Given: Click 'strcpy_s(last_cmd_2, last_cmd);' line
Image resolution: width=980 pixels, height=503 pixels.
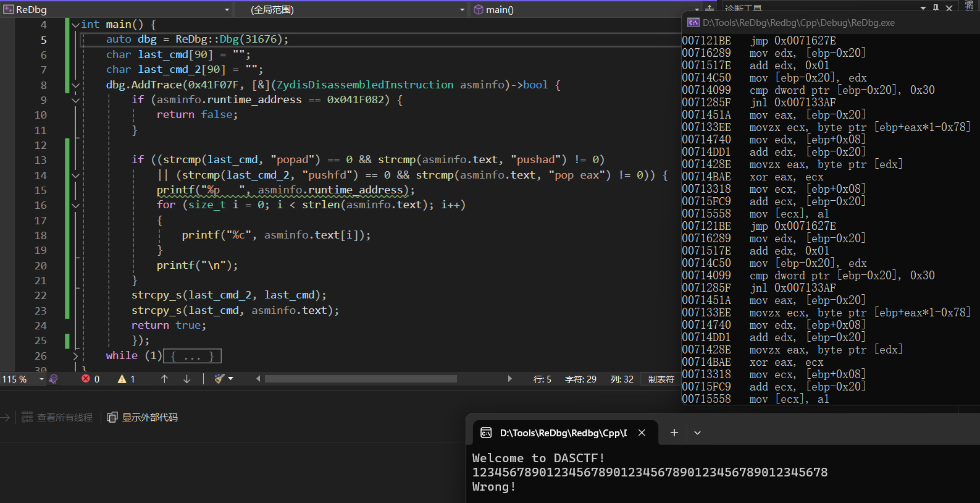Looking at the screenshot, I should point(228,296).
